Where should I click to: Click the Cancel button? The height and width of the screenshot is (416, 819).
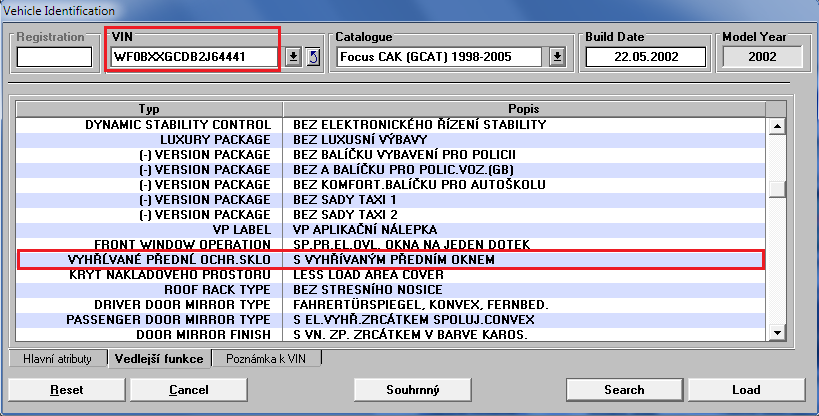tap(187, 389)
